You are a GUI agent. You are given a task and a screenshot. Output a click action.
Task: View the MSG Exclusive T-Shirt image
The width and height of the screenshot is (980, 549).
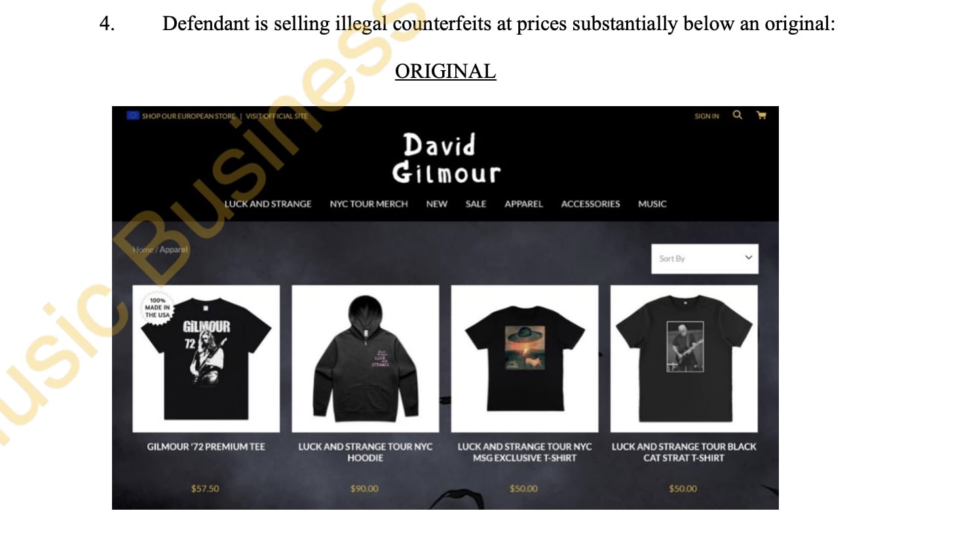click(x=524, y=358)
